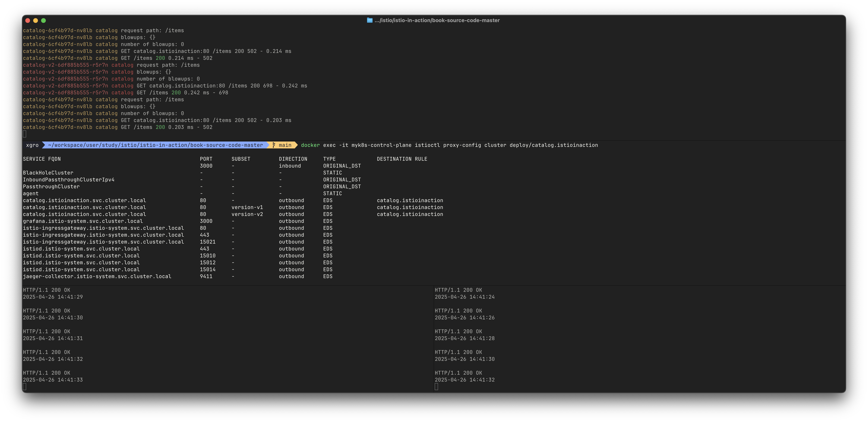Click timestamp 2025-04-26 14:41:24
This screenshot has width=868, height=422.
click(x=465, y=297)
